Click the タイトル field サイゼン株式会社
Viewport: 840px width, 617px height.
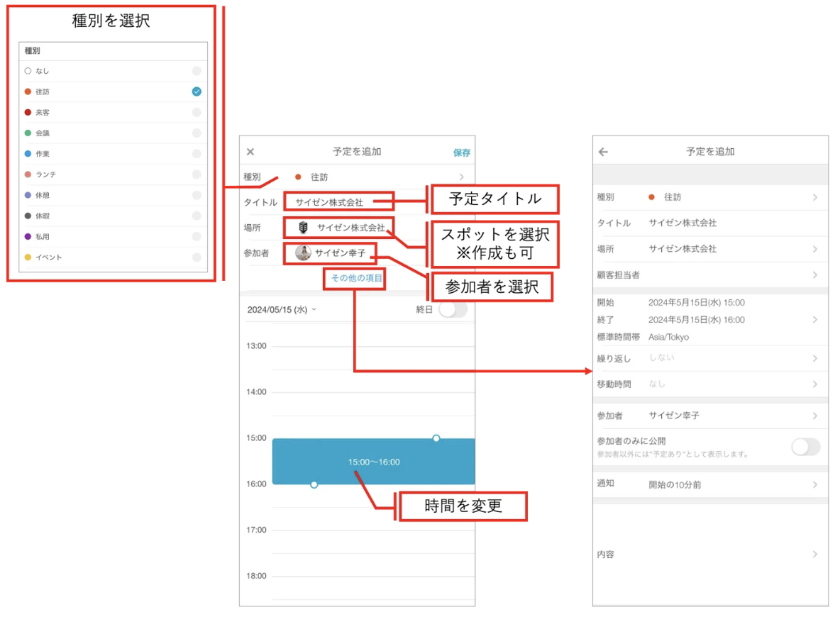pos(339,202)
